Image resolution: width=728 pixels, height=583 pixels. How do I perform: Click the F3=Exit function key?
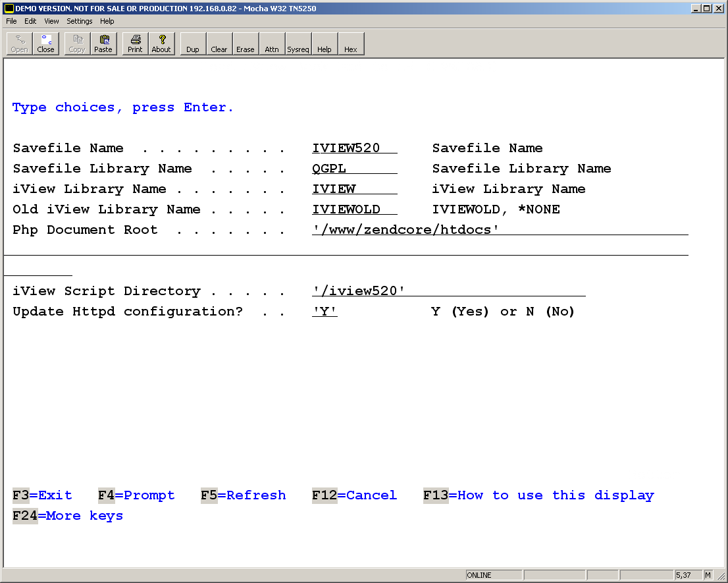point(42,495)
